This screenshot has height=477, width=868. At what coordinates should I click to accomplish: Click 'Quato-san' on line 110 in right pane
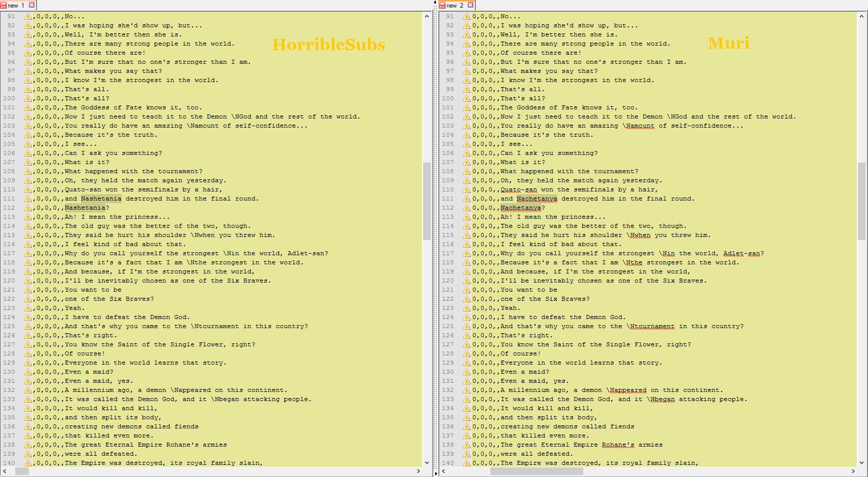coord(518,190)
